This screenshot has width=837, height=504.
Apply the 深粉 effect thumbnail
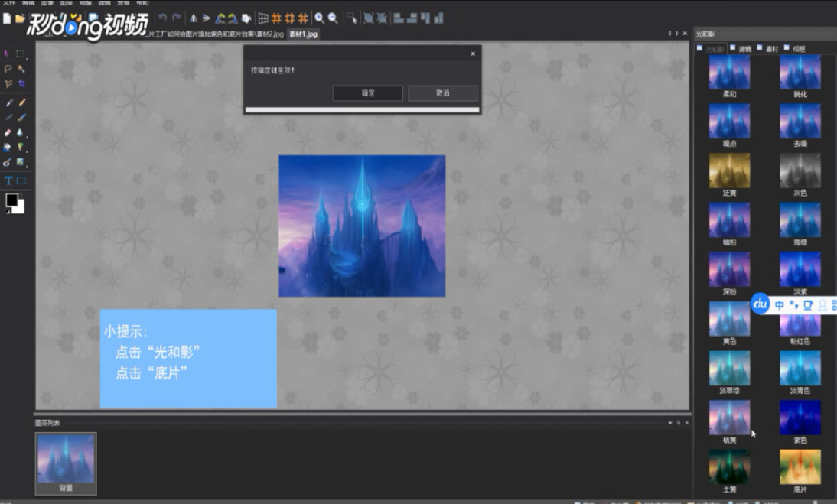coord(729,269)
